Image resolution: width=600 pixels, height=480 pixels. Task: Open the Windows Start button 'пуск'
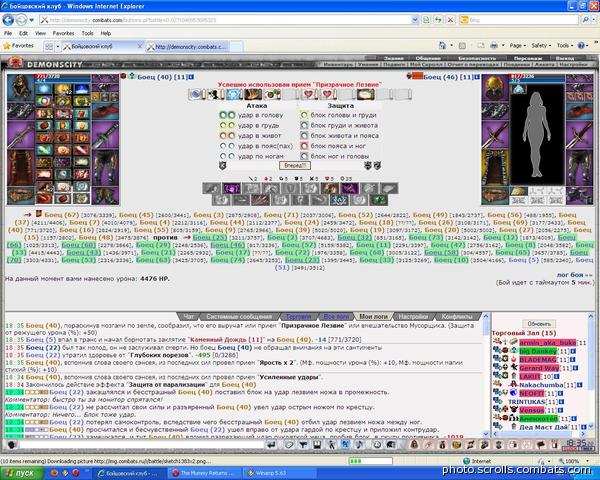22,473
